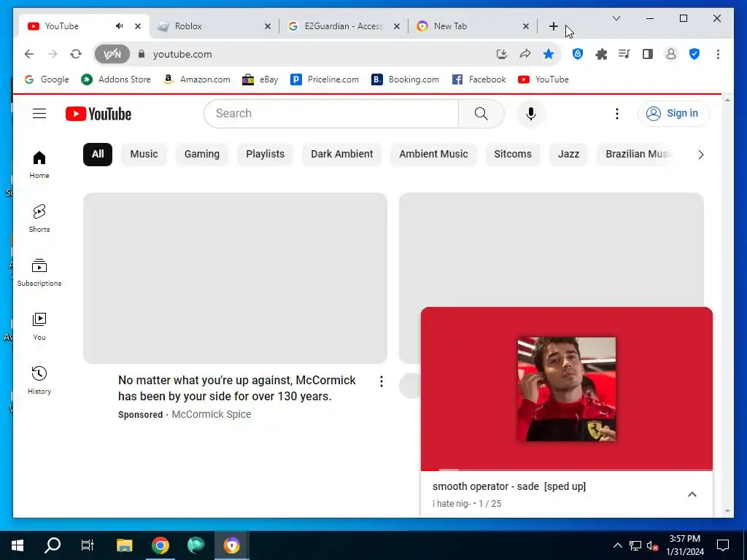747x560 pixels.
Task: Select the Playlists category chip
Action: [x=265, y=155]
